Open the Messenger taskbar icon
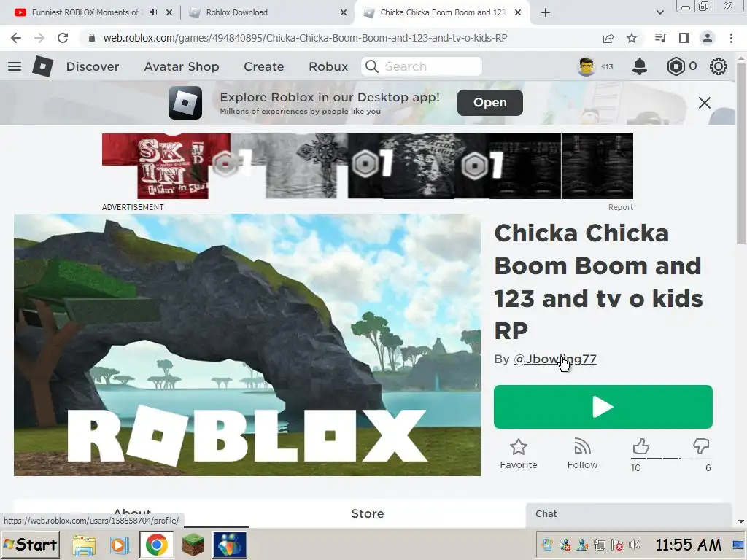Screen dimensions: 747x560 click(x=230, y=545)
